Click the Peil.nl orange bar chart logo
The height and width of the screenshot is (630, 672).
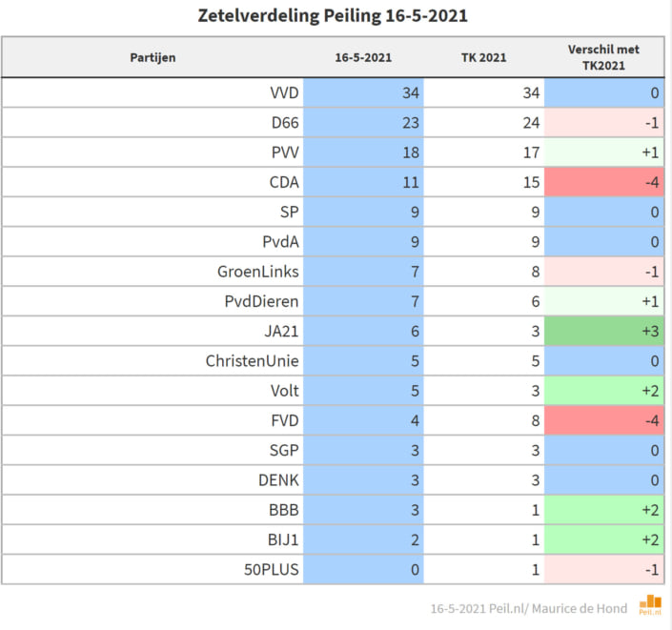point(650,604)
